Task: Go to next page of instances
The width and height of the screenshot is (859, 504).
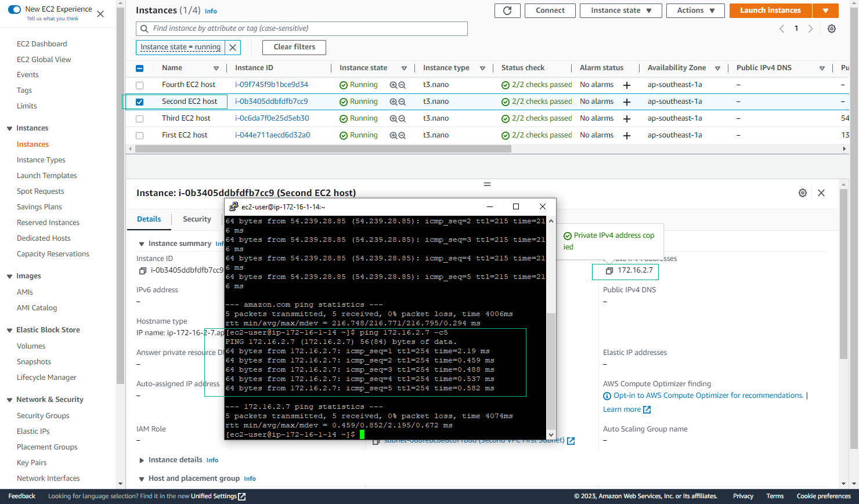Action: coord(811,28)
